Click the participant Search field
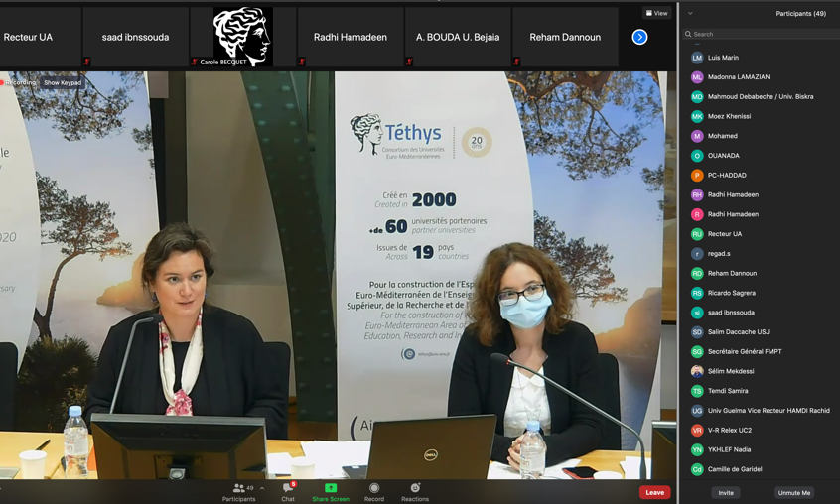The height and width of the screenshot is (504, 840). click(760, 34)
